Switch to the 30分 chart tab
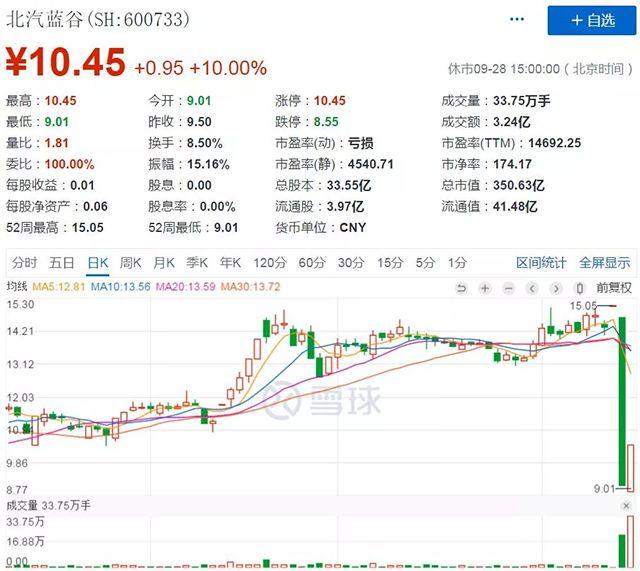 351,262
